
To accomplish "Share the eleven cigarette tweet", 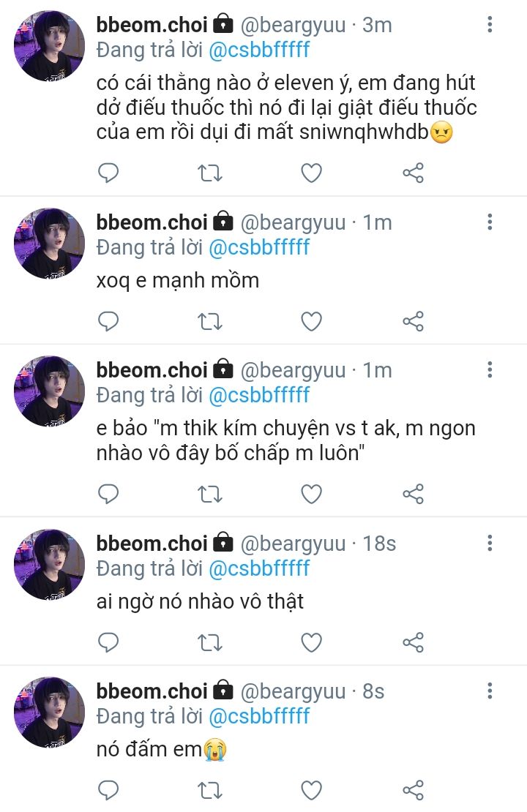I will tap(413, 173).
